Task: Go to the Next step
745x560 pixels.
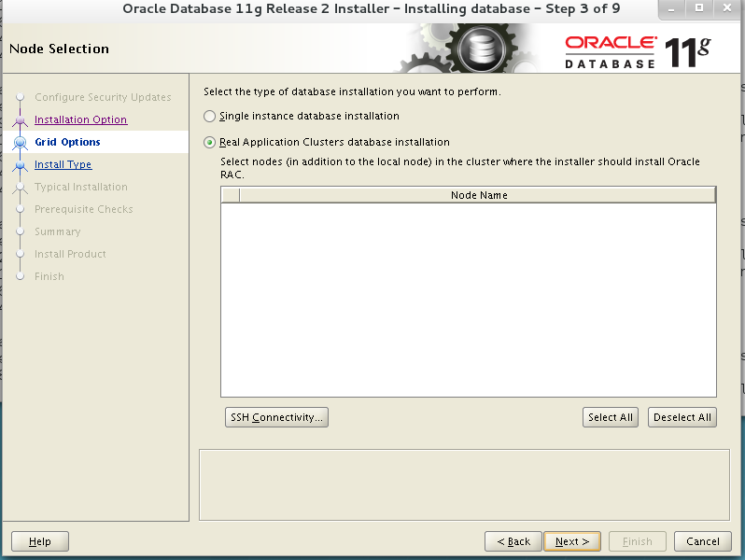Action: [x=572, y=541]
